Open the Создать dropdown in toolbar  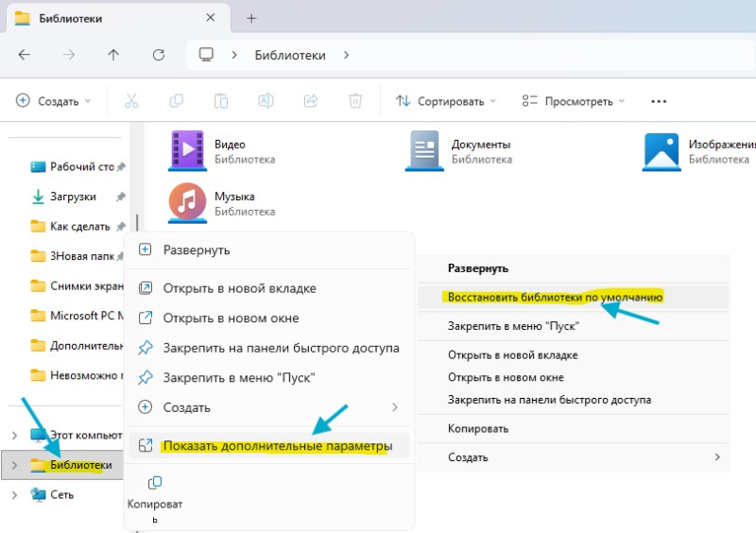click(x=54, y=101)
